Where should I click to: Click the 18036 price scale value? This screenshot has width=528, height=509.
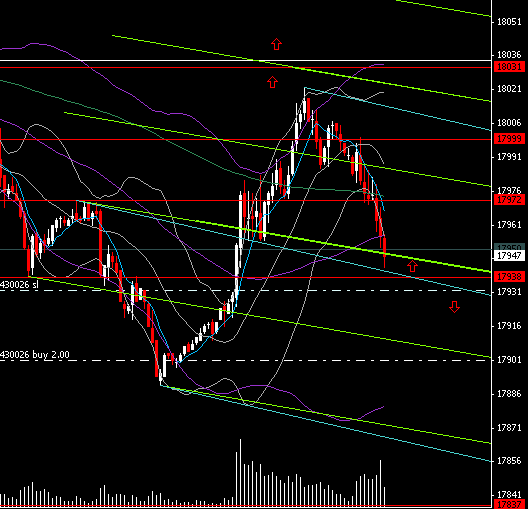point(509,55)
